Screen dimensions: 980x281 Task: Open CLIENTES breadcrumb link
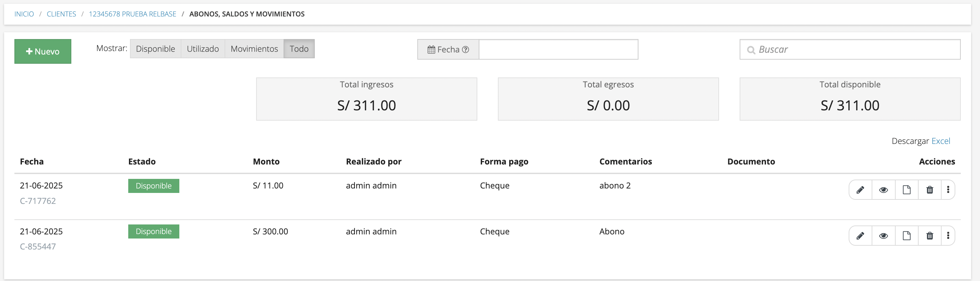[x=61, y=14]
